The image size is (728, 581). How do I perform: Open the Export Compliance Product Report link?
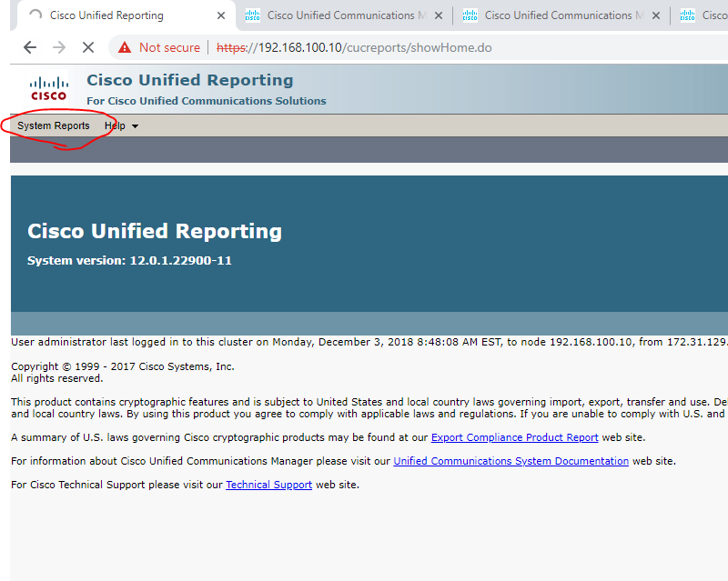(514, 437)
